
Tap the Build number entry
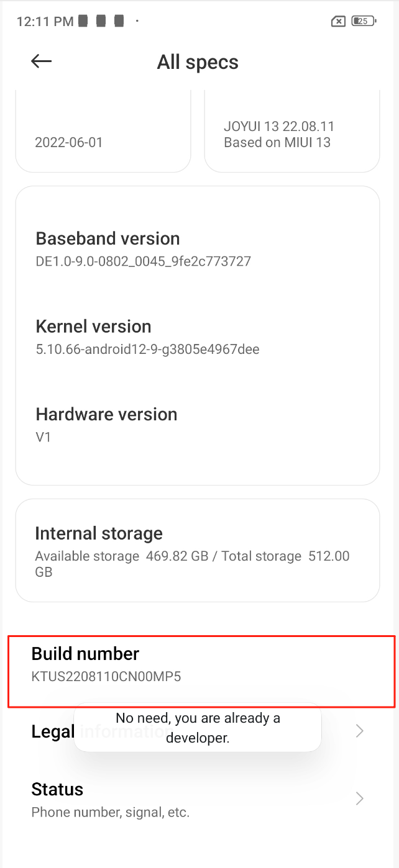pos(200,664)
